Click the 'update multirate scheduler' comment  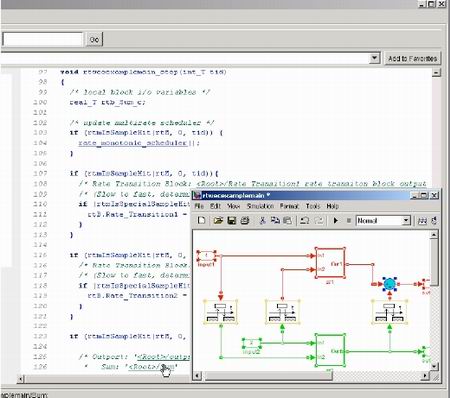pyautogui.click(x=142, y=122)
